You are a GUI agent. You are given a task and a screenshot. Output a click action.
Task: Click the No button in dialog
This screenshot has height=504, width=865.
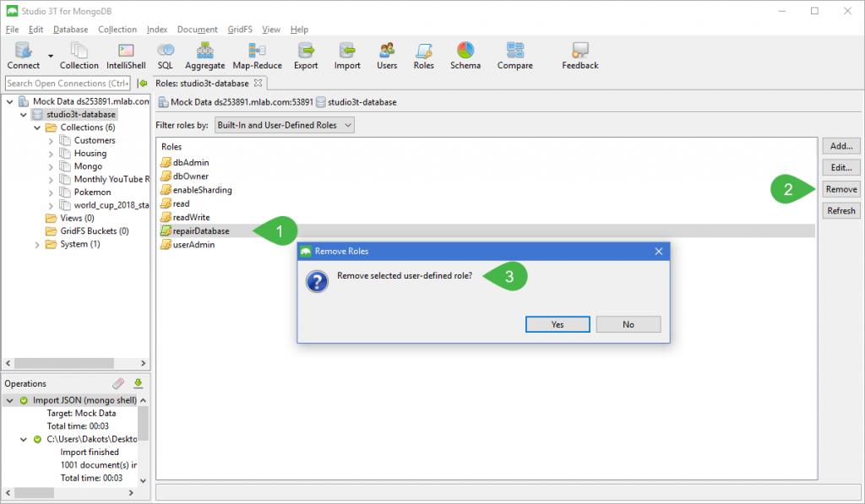[x=628, y=324]
